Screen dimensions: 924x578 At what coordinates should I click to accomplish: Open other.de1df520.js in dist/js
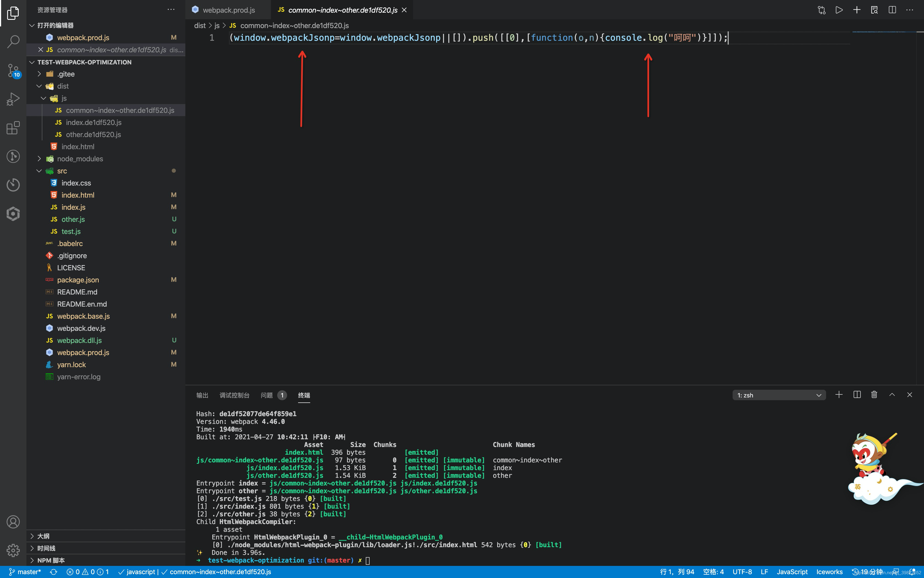click(x=106, y=135)
